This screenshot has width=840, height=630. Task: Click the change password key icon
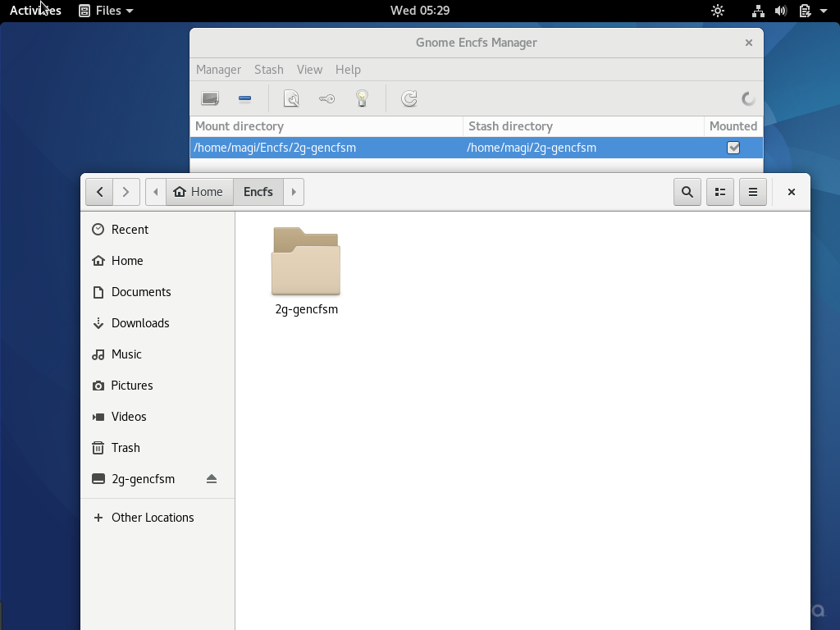coord(326,98)
